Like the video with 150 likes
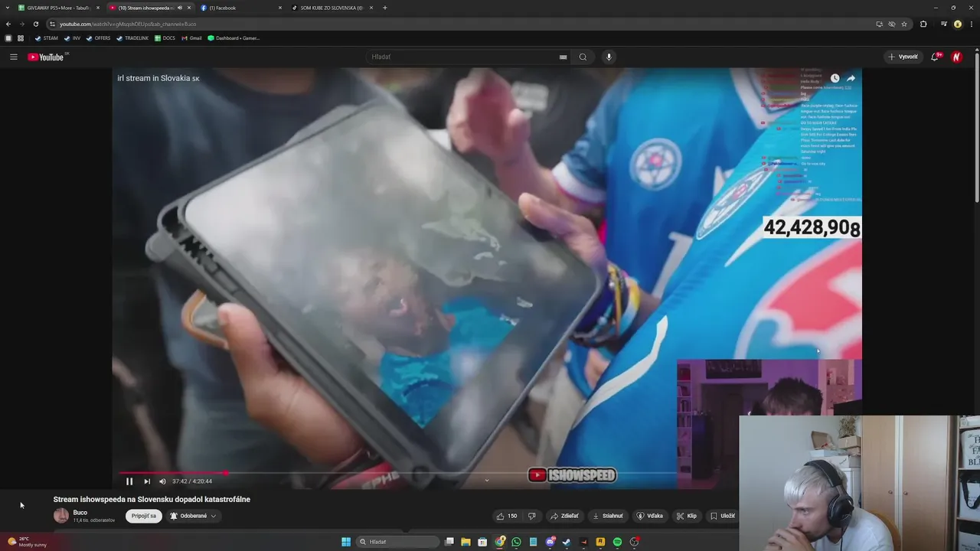 (507, 516)
